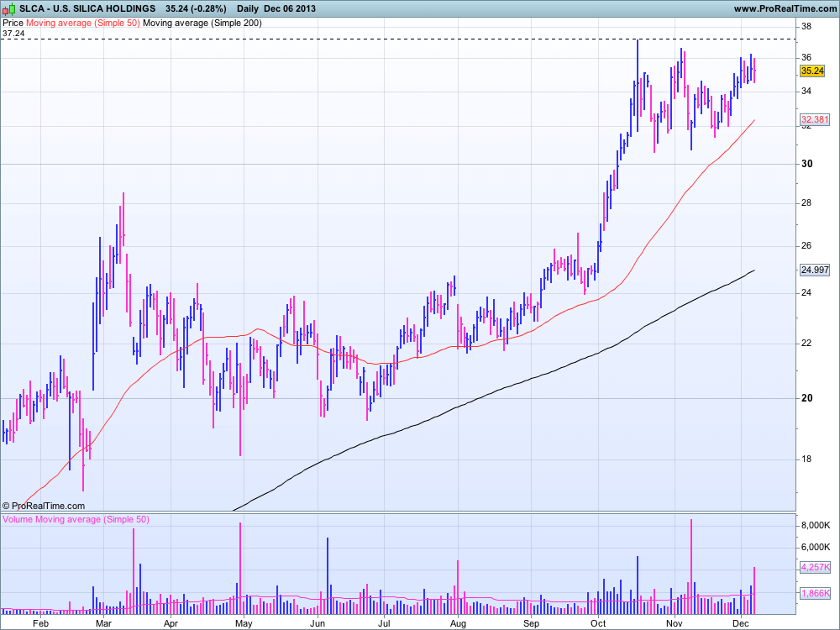Click the Price legend label
Screen dimensions: 840x630
[x=13, y=23]
